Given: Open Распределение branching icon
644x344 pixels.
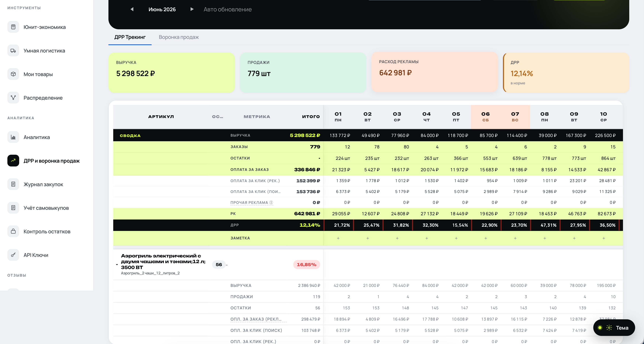Looking at the screenshot, I should tap(13, 98).
